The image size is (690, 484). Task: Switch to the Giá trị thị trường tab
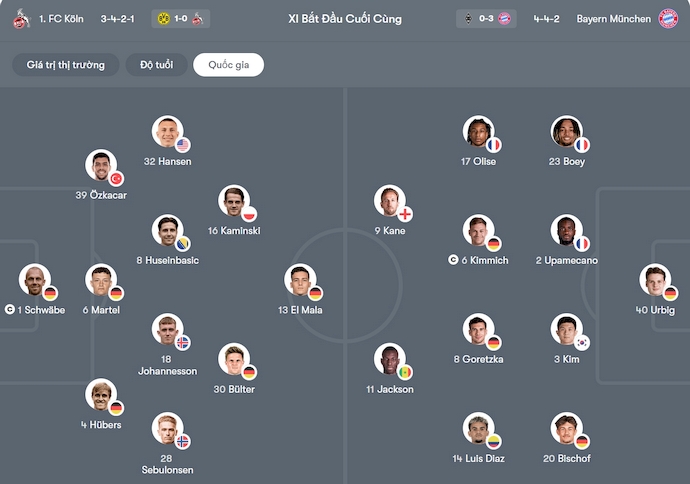click(x=66, y=65)
